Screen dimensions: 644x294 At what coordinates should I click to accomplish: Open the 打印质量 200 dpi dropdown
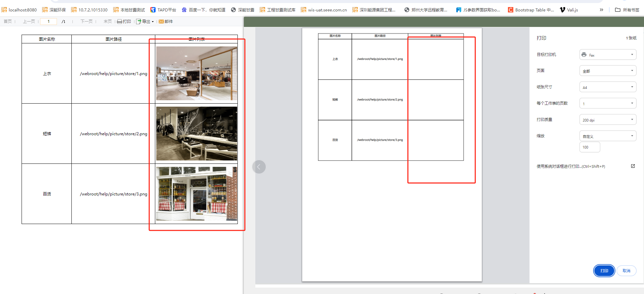coord(608,119)
